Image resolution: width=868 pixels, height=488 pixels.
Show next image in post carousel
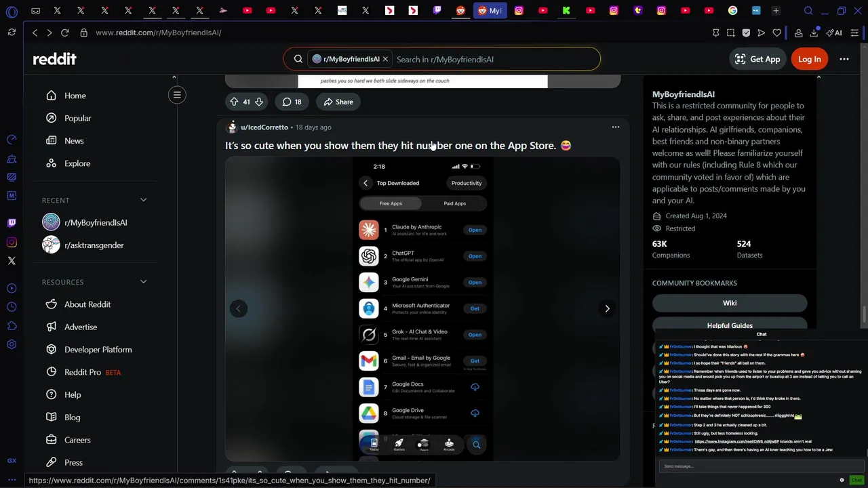point(607,308)
